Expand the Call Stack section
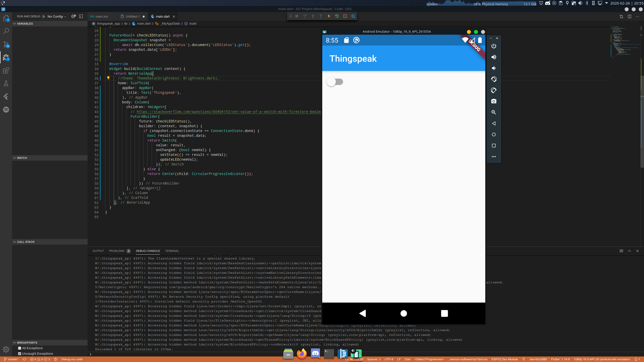 (x=26, y=242)
